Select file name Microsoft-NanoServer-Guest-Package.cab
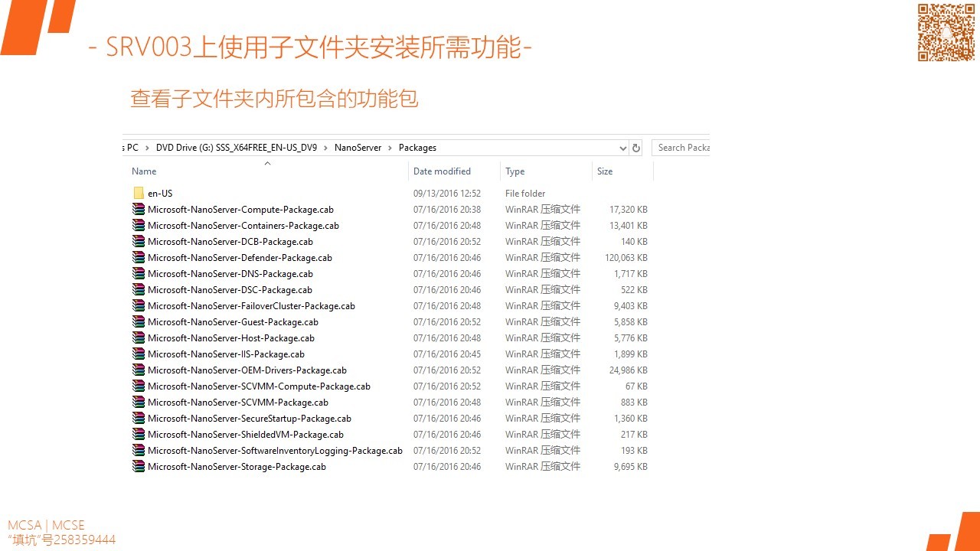Screen dimensions: 980x551 point(233,322)
